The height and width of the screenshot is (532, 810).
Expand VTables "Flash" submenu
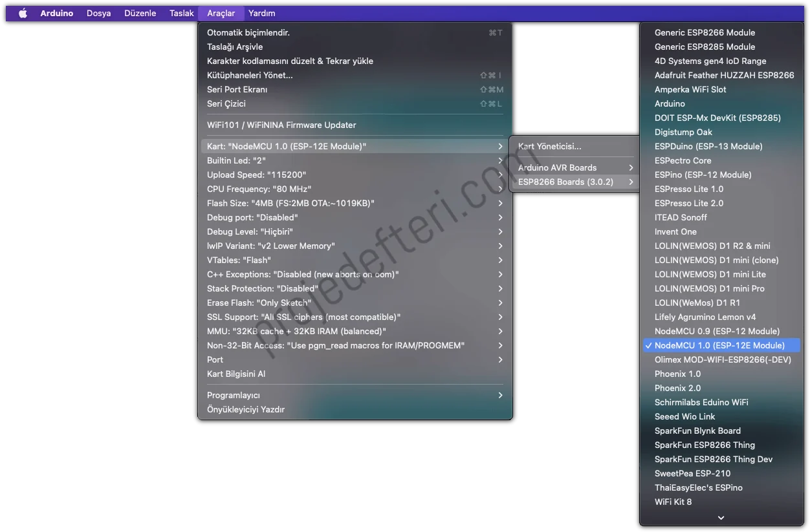[x=355, y=260]
